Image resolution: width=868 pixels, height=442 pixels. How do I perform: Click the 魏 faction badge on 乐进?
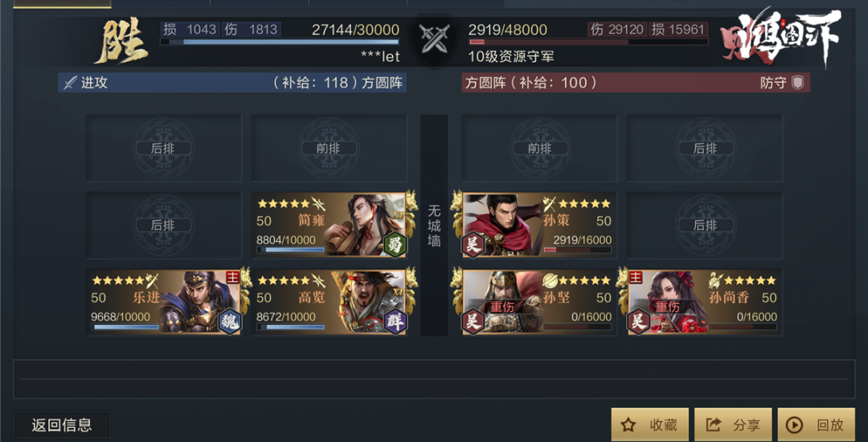(229, 321)
